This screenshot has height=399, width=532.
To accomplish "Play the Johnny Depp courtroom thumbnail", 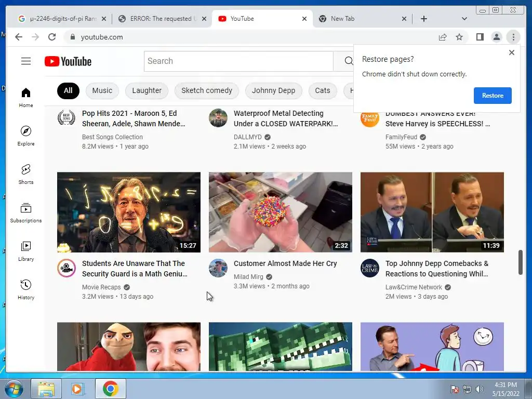I will tap(432, 212).
